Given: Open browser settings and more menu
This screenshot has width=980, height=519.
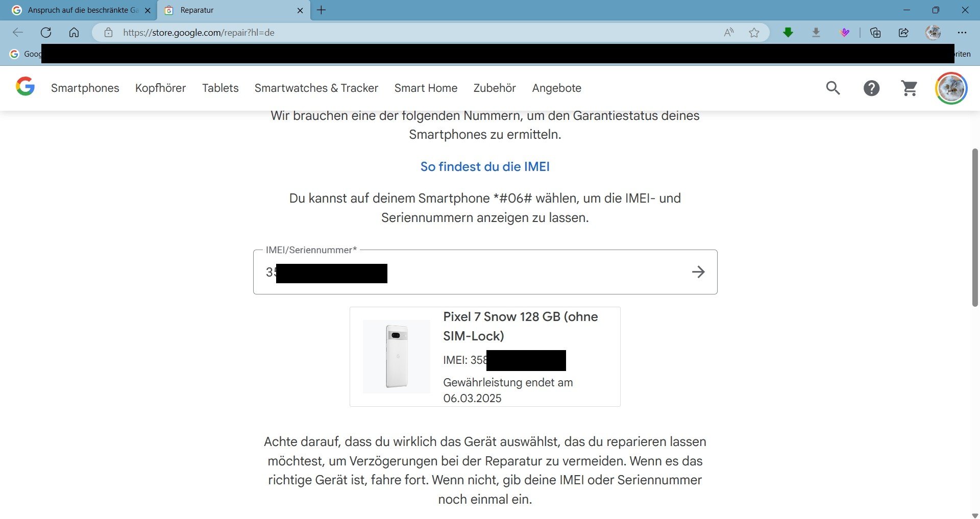Looking at the screenshot, I should tap(962, 33).
